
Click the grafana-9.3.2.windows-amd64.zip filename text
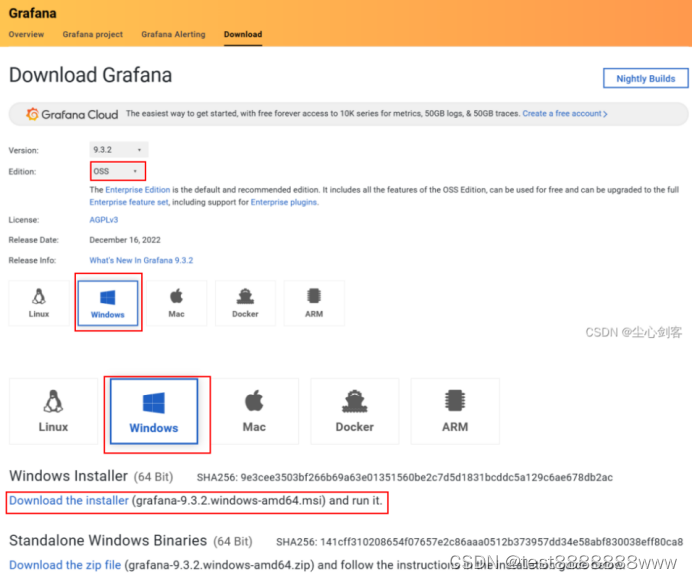pyautogui.click(x=219, y=565)
